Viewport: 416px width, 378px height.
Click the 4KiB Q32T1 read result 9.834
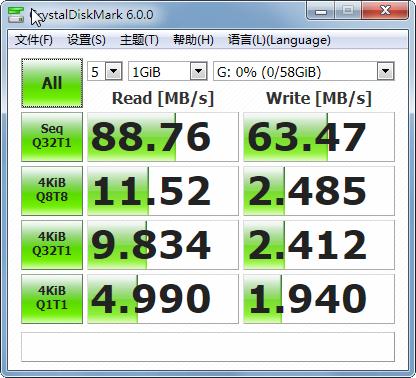click(163, 245)
